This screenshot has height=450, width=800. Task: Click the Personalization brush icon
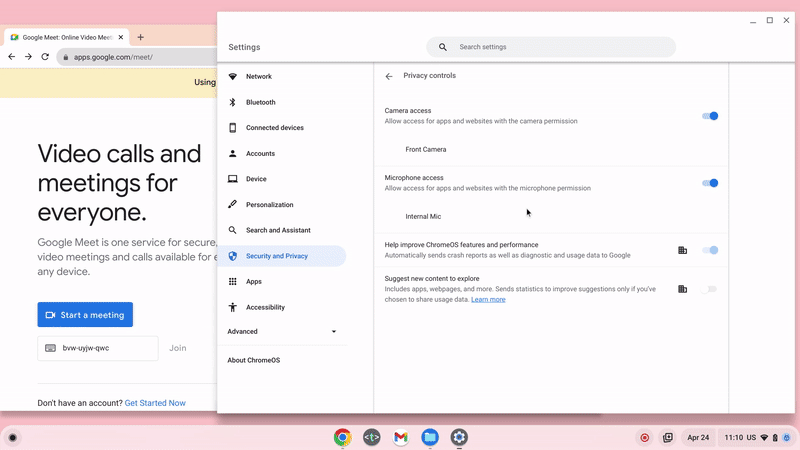click(x=233, y=205)
